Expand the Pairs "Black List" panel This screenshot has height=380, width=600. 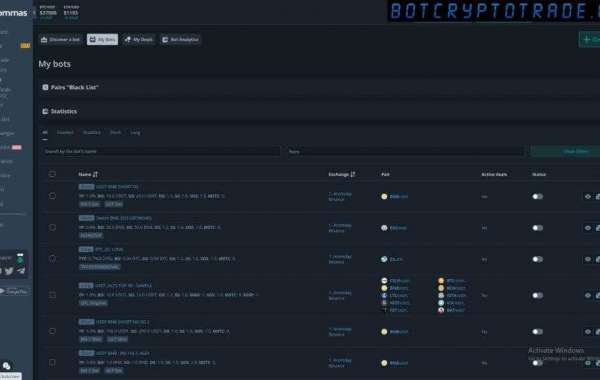coord(70,87)
